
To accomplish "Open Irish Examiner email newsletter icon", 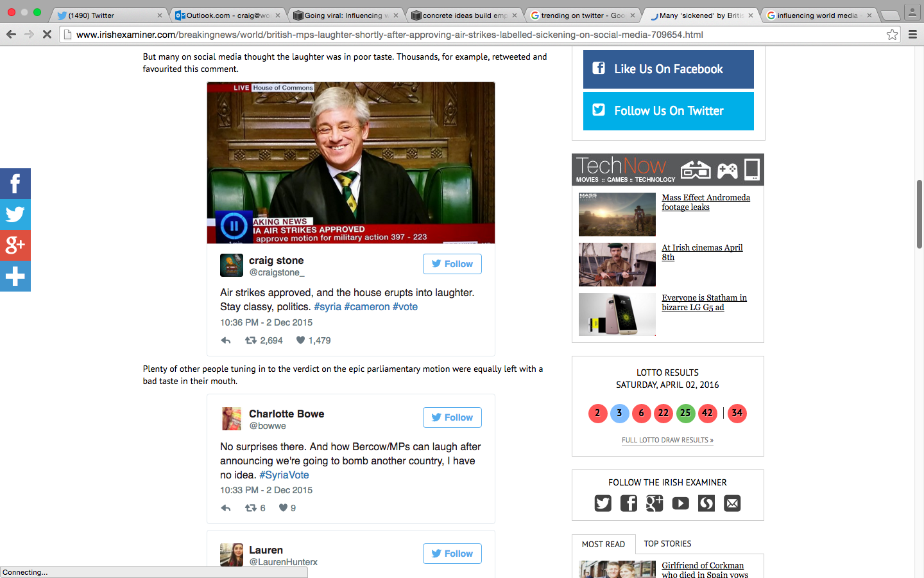I will click(x=732, y=504).
